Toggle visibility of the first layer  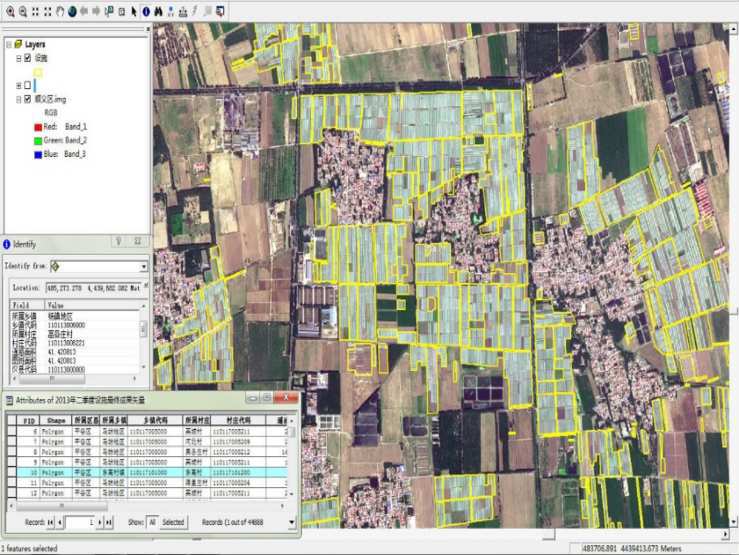click(x=28, y=58)
